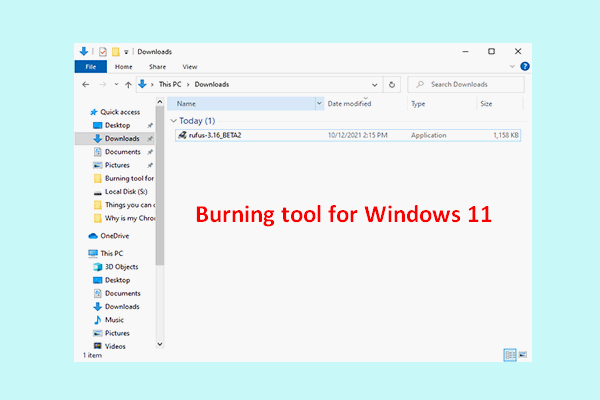
Task: Open the Share tab
Action: [x=156, y=67]
